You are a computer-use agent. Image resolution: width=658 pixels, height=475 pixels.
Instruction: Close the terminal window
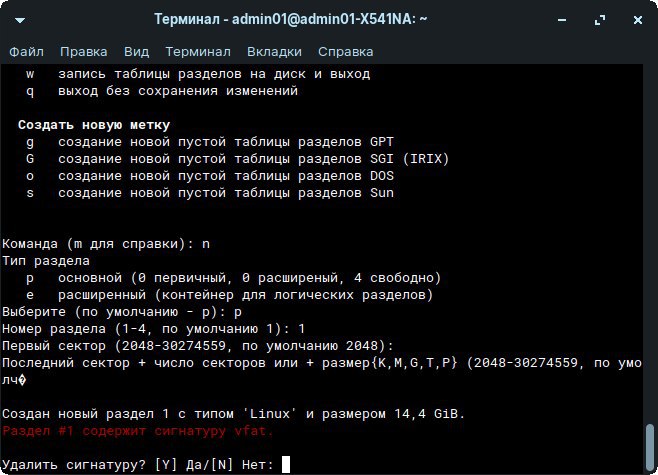coord(637,20)
